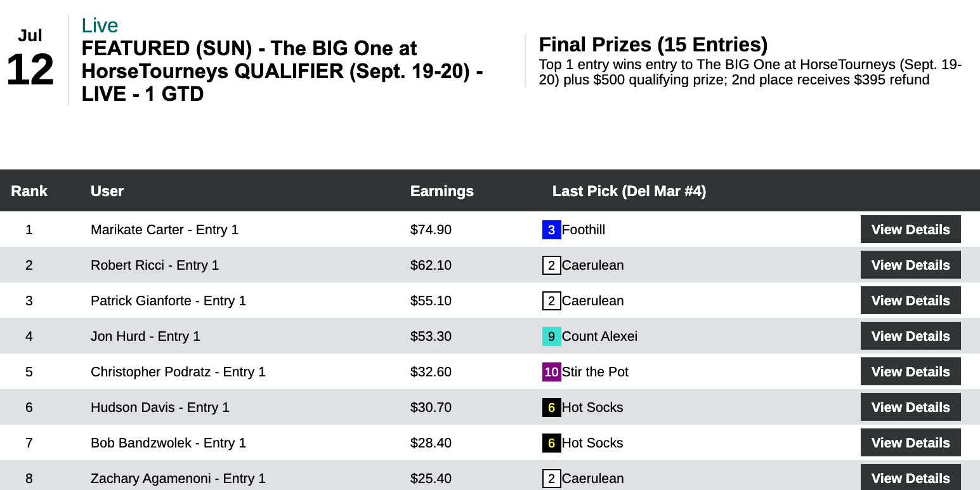
Task: Click Count Alexei's teal number 9 badge
Action: click(x=551, y=336)
